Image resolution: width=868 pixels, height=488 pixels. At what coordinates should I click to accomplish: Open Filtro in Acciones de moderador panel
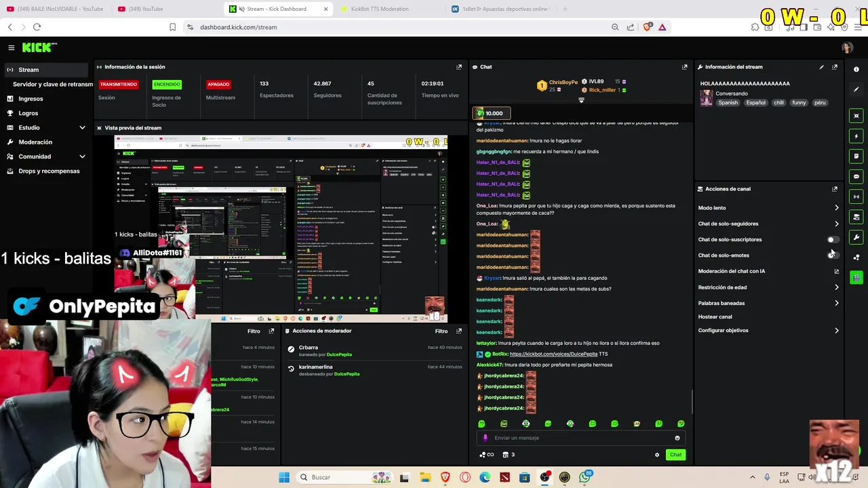[x=441, y=331]
